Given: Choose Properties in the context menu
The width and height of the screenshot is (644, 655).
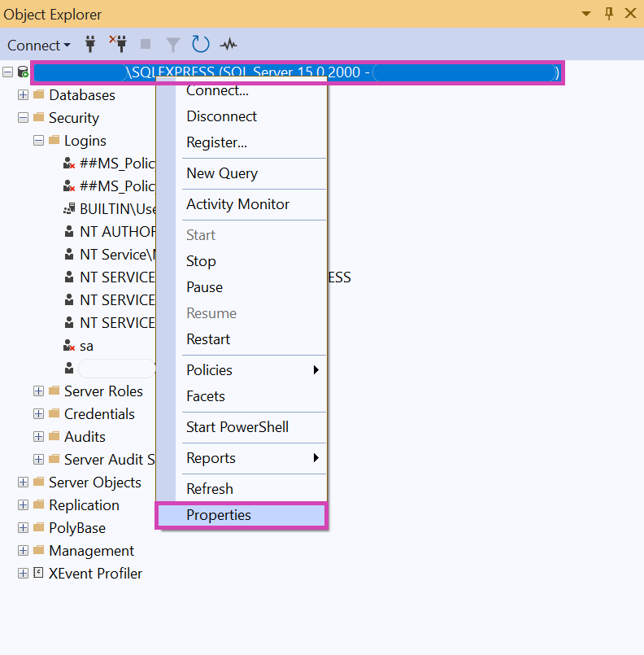Looking at the screenshot, I should click(241, 515).
